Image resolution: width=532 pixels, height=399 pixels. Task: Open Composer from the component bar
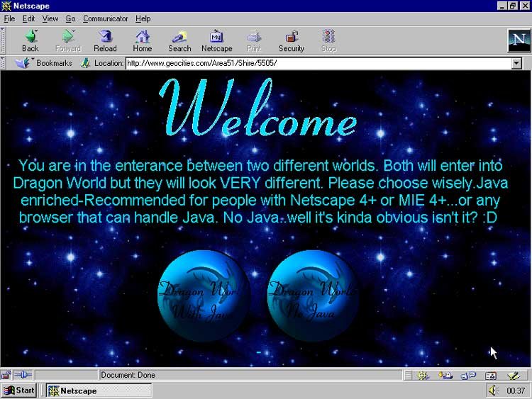(x=514, y=375)
